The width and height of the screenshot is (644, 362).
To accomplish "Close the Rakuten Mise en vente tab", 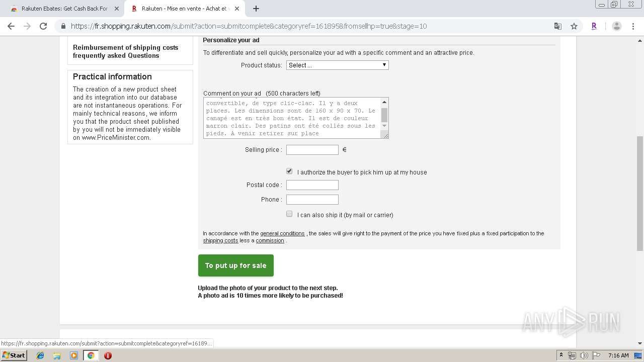I will click(236, 9).
